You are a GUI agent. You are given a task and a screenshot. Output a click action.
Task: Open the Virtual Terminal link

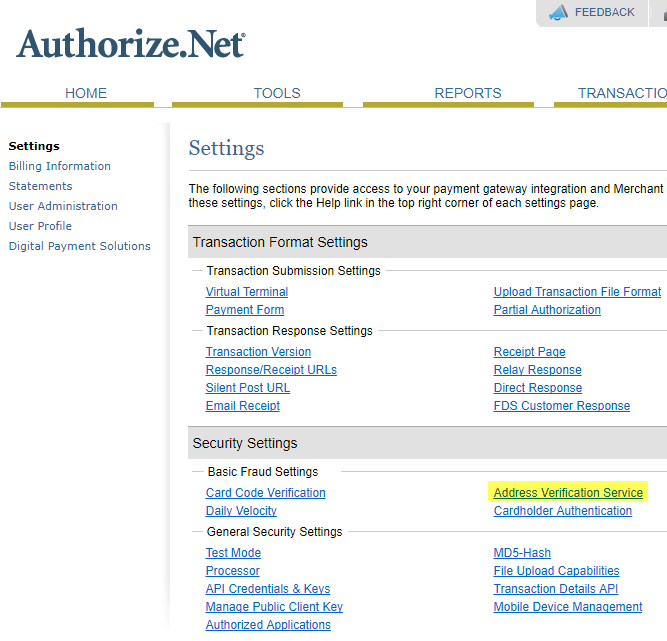[x=247, y=292]
